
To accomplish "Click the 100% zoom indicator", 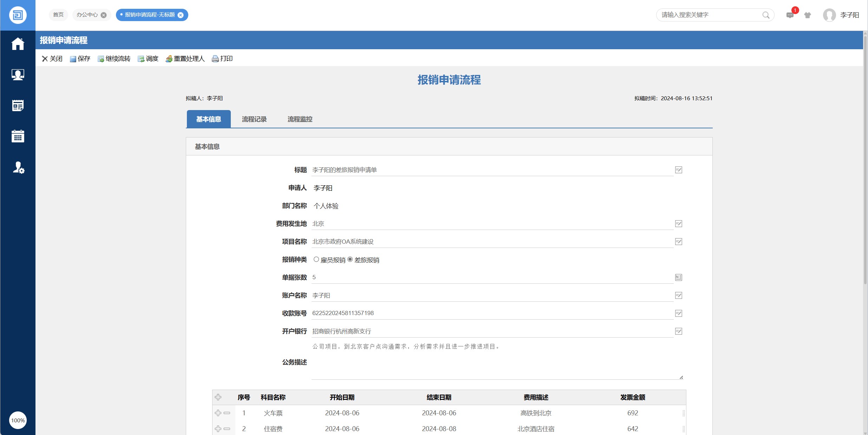I will (18, 420).
